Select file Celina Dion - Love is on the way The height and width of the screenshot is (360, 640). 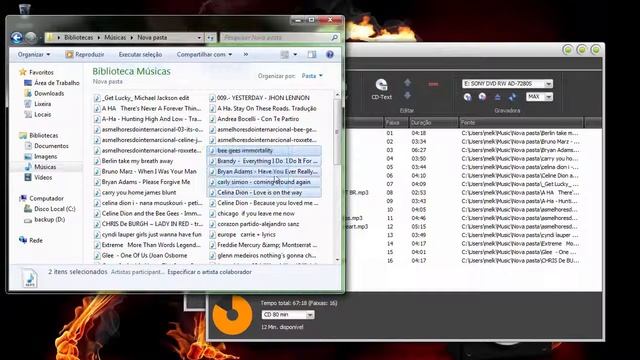(x=264, y=193)
